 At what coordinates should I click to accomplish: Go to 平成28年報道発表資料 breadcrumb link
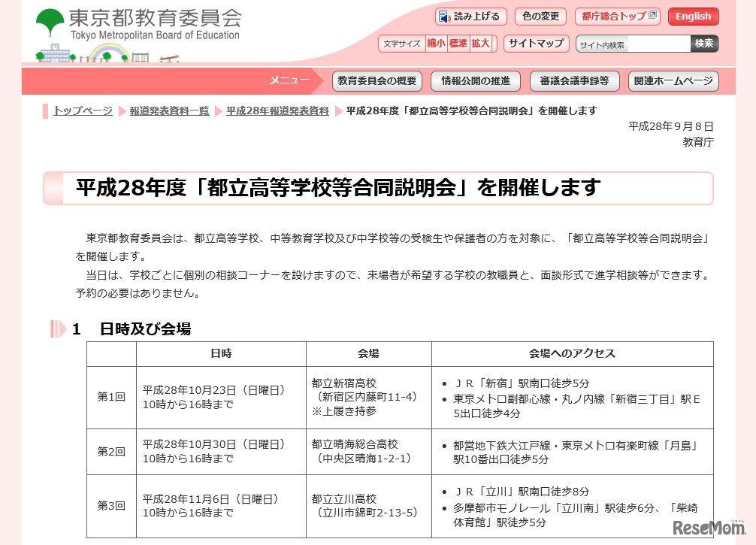click(277, 111)
